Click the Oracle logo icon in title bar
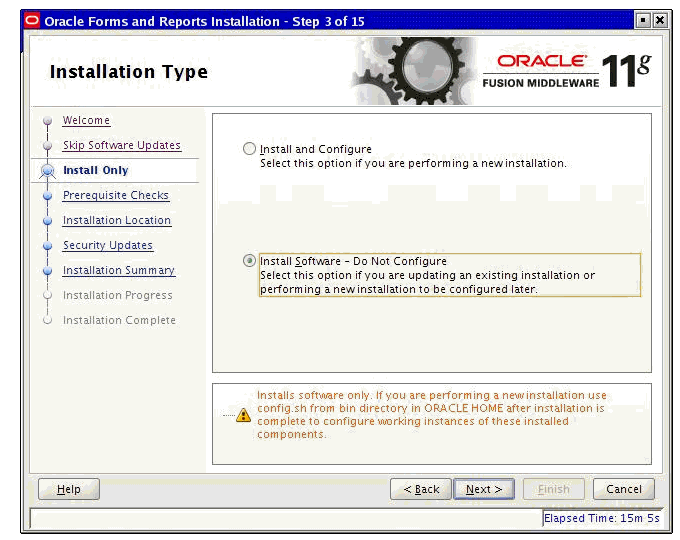680x540 pixels. (32, 20)
